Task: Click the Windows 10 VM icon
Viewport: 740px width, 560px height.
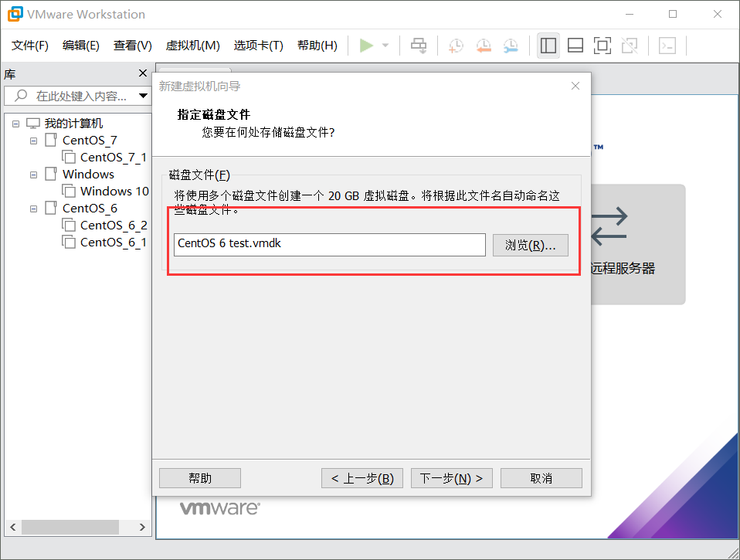Action: (x=69, y=191)
